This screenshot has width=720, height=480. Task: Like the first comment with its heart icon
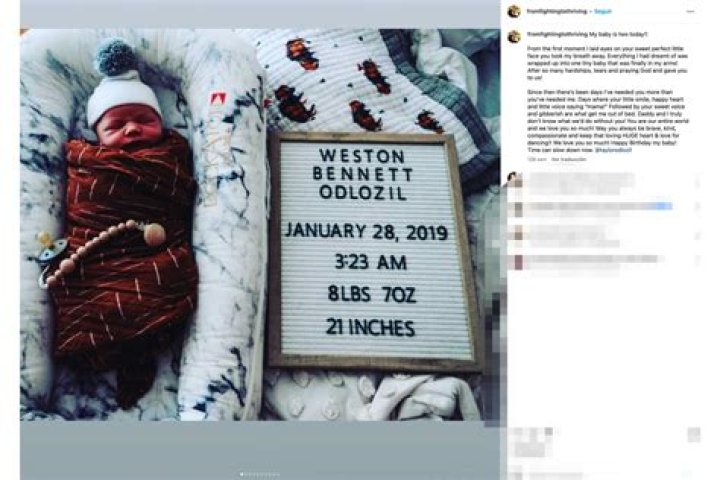point(698,182)
